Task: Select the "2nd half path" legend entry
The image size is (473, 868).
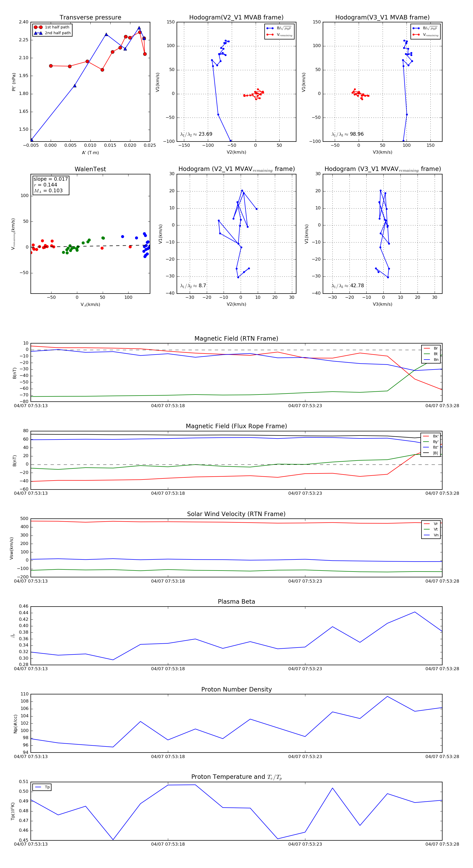Action: (x=52, y=33)
